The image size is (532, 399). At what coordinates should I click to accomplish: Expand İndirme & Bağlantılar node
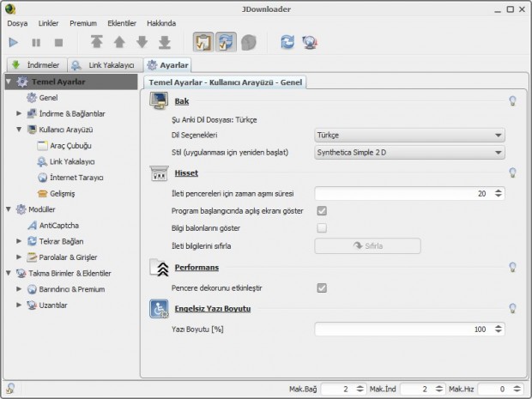point(19,113)
